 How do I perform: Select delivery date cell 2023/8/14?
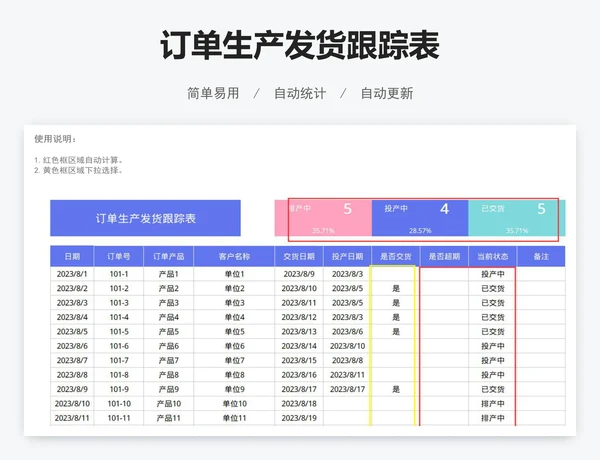tap(299, 346)
